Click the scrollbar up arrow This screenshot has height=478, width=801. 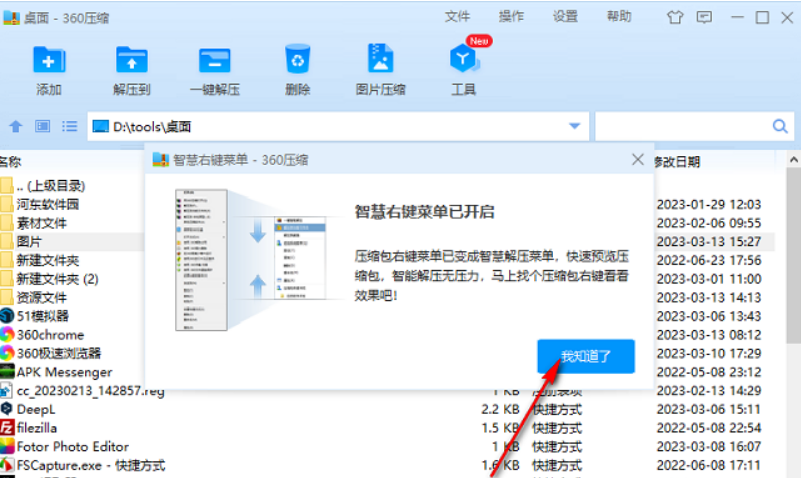(793, 160)
